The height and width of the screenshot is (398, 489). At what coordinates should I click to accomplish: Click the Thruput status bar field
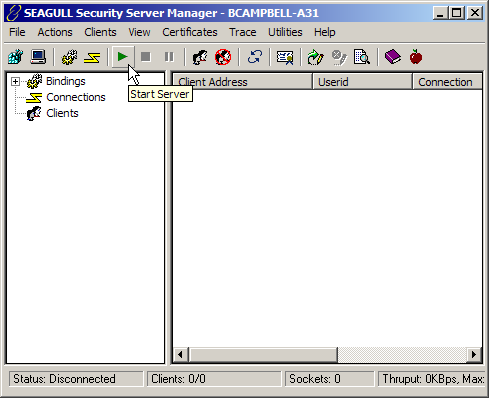tap(432, 379)
